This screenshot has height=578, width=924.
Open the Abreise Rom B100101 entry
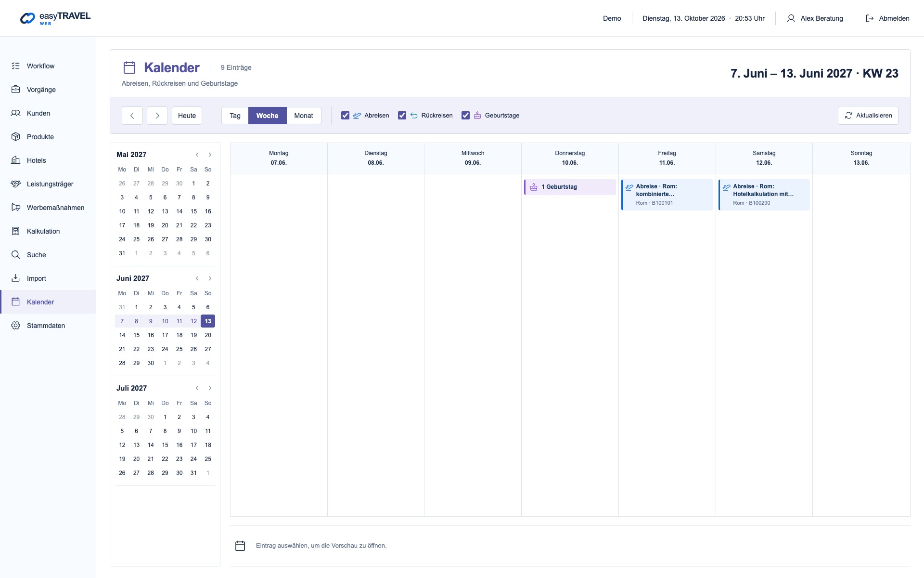tap(667, 195)
